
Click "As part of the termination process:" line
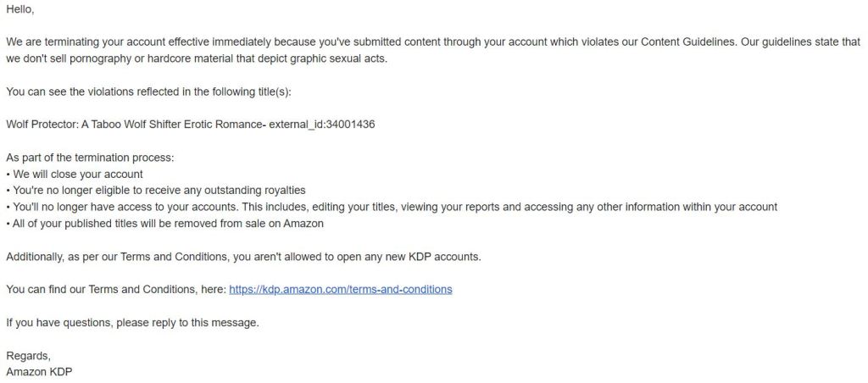90,158
